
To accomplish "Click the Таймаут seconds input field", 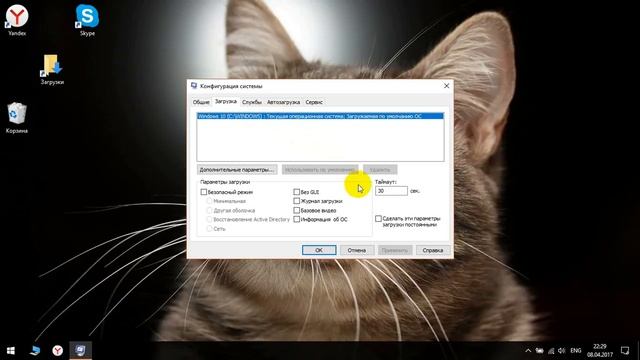I will (391, 191).
